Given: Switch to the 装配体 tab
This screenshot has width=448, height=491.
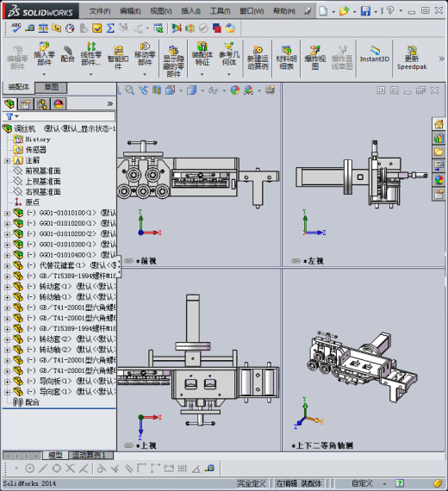Looking at the screenshot, I should (18, 87).
